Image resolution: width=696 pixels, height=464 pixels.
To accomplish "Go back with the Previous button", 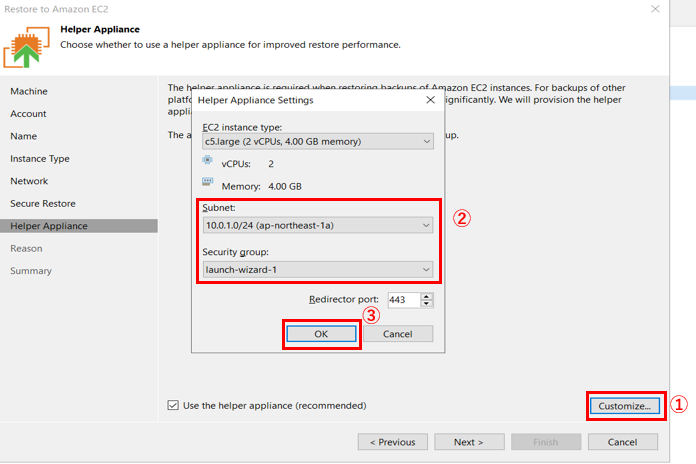I will click(x=393, y=442).
